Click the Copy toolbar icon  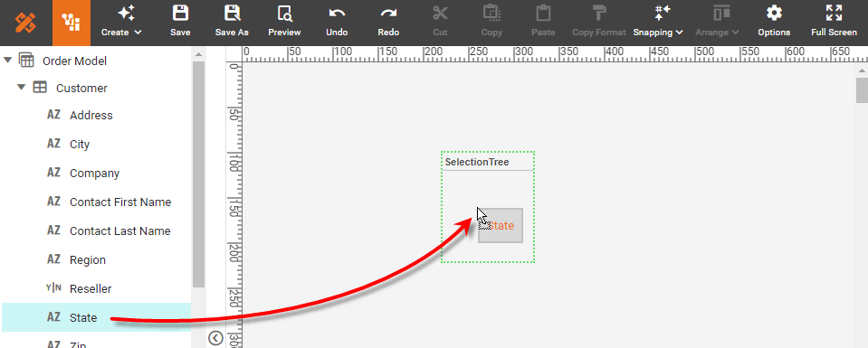pyautogui.click(x=491, y=14)
